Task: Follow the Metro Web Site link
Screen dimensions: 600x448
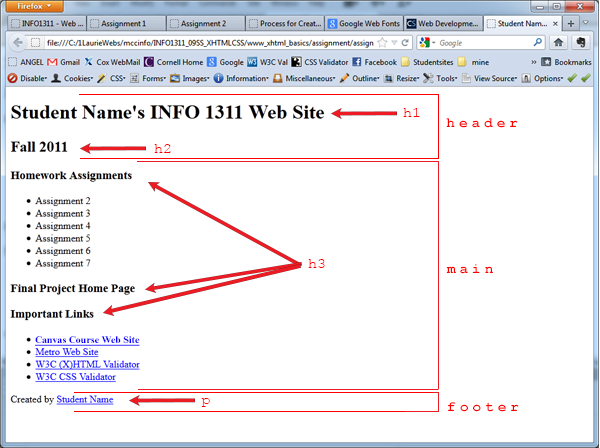Action: point(67,352)
